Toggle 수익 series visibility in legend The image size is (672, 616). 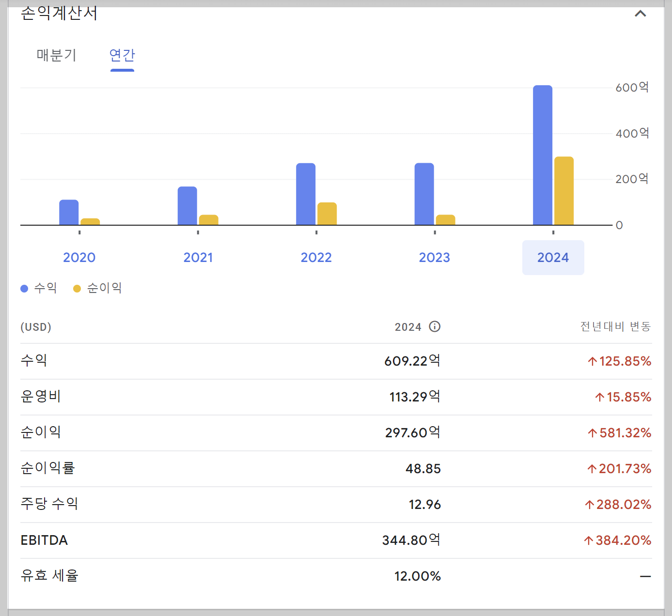point(39,288)
